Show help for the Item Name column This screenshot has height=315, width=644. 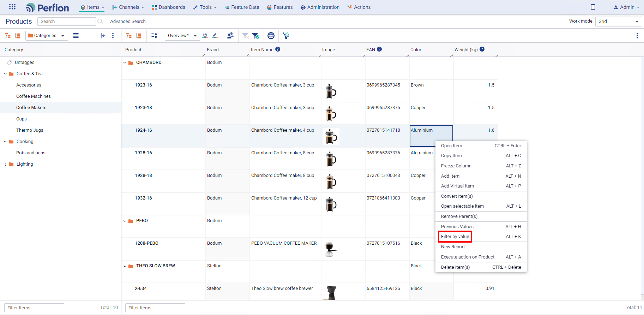[278, 49]
